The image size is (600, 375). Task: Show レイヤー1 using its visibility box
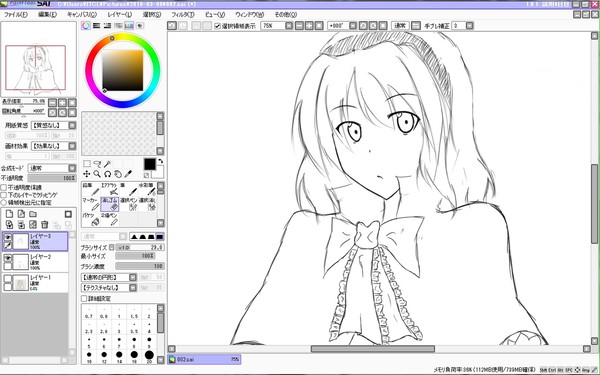point(8,279)
